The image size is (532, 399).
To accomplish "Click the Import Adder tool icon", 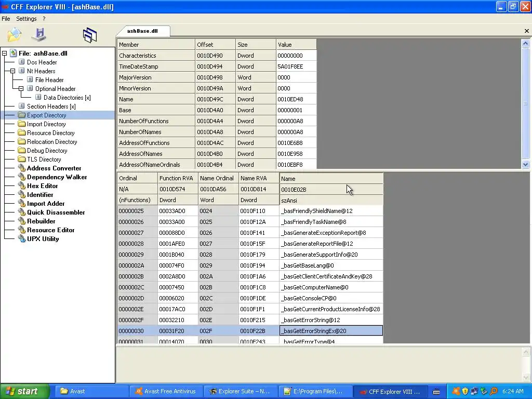I will coord(22,203).
